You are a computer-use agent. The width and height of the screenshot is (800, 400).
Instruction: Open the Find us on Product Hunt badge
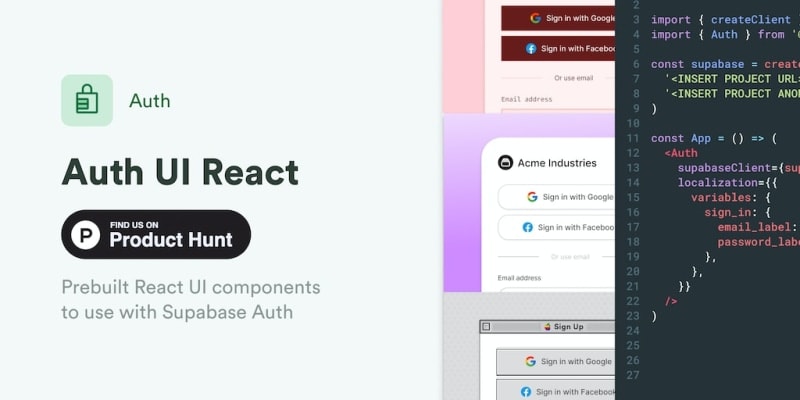(156, 235)
